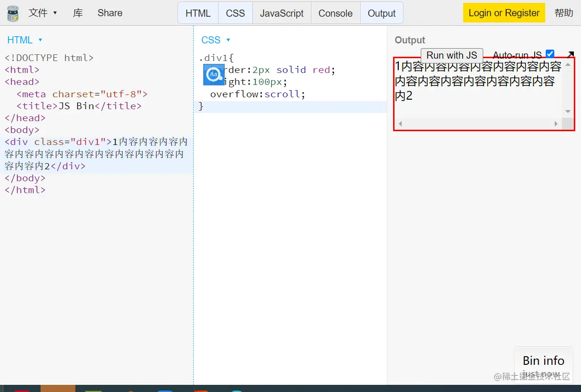The height and width of the screenshot is (392, 581).
Task: Click the output scrollbar left arrow
Action: (x=400, y=124)
